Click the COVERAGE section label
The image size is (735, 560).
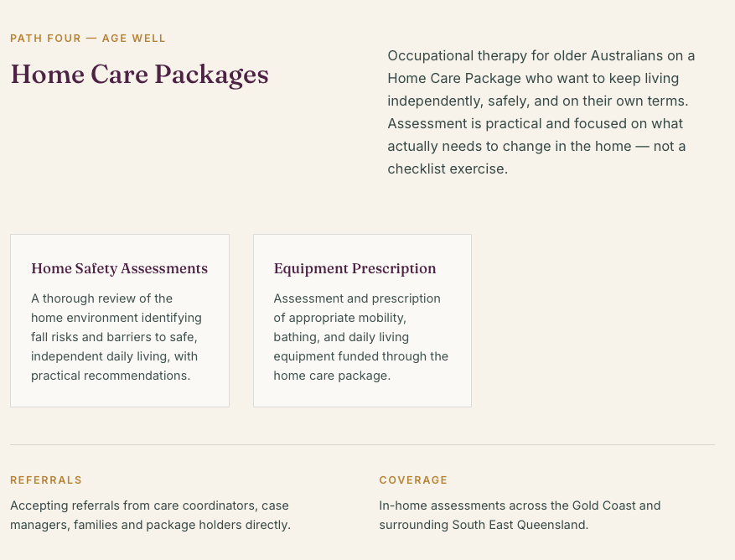point(413,480)
